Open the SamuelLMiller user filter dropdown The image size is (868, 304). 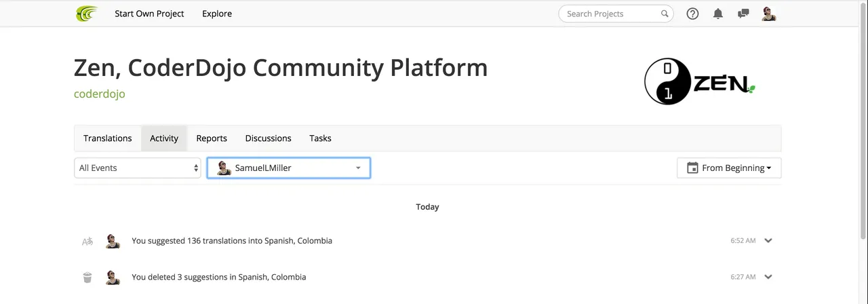pyautogui.click(x=289, y=168)
